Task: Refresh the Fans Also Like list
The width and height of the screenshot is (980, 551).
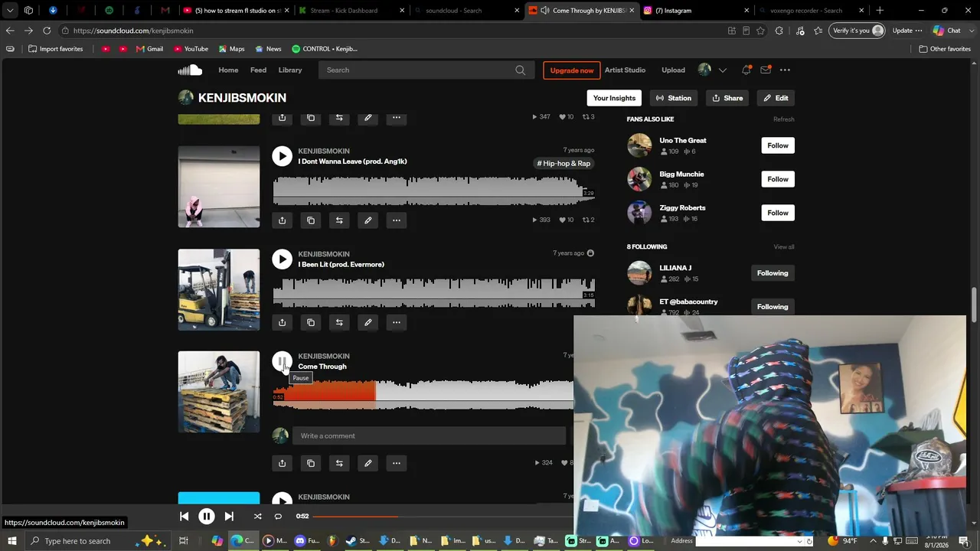Action: point(784,119)
